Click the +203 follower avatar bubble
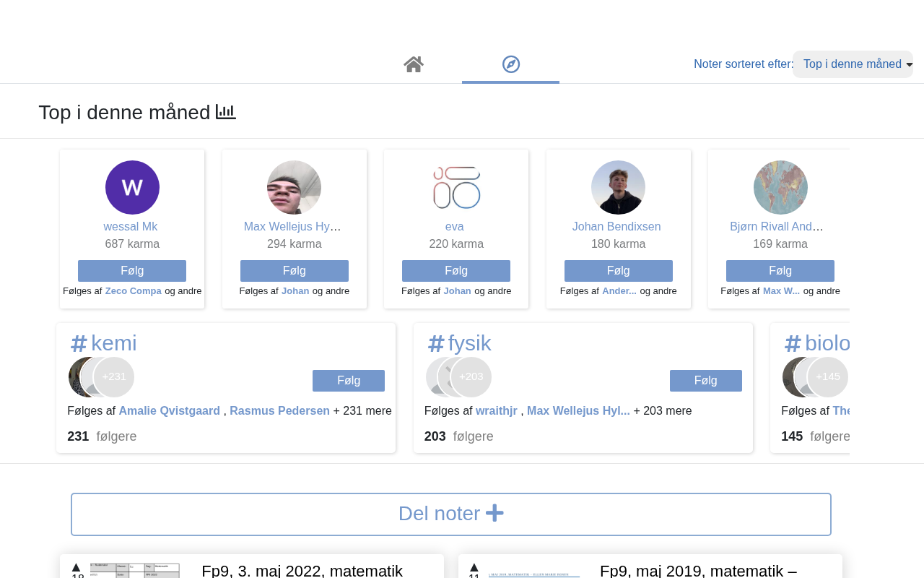The height and width of the screenshot is (578, 924). click(471, 377)
